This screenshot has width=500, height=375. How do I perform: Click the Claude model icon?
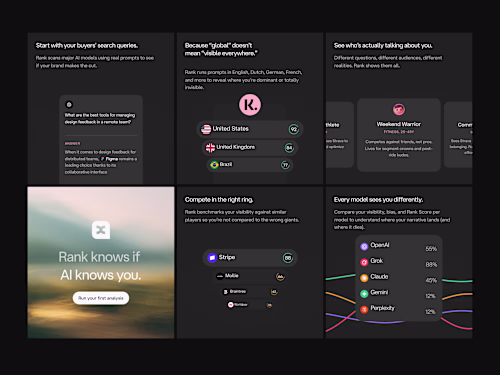pos(364,278)
